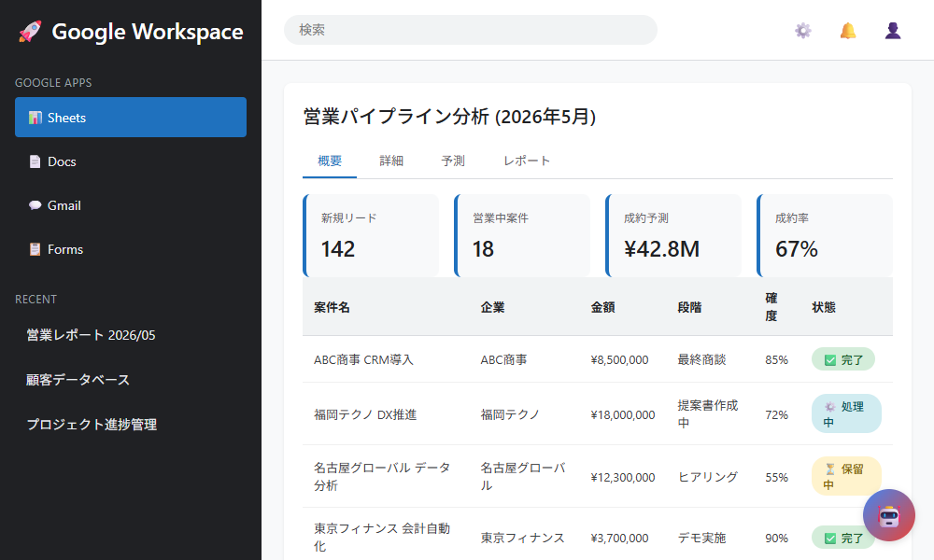934x560 pixels.
Task: Open recent file 顧客データベース
Action: click(131, 380)
